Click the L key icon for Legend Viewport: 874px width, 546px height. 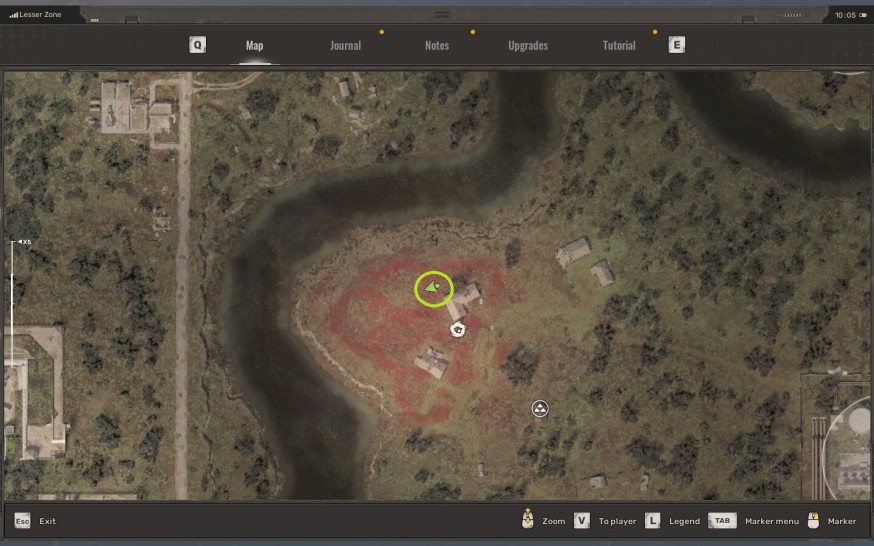coord(652,521)
